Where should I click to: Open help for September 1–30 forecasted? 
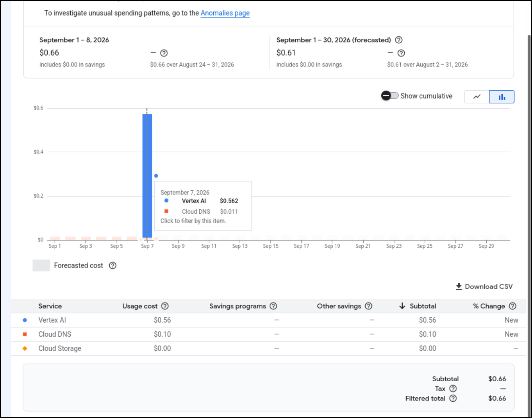[x=399, y=40]
